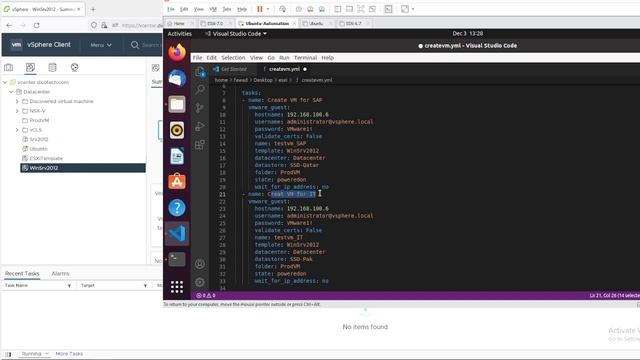Image resolution: width=640 pixels, height=360 pixels.
Task: Click the cursor position indicator in status bar
Action: point(614,295)
